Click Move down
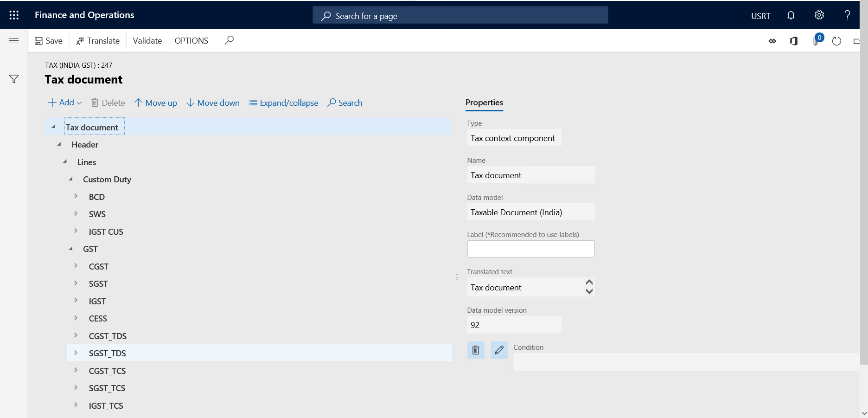Viewport: 868px width, 418px height. (213, 103)
